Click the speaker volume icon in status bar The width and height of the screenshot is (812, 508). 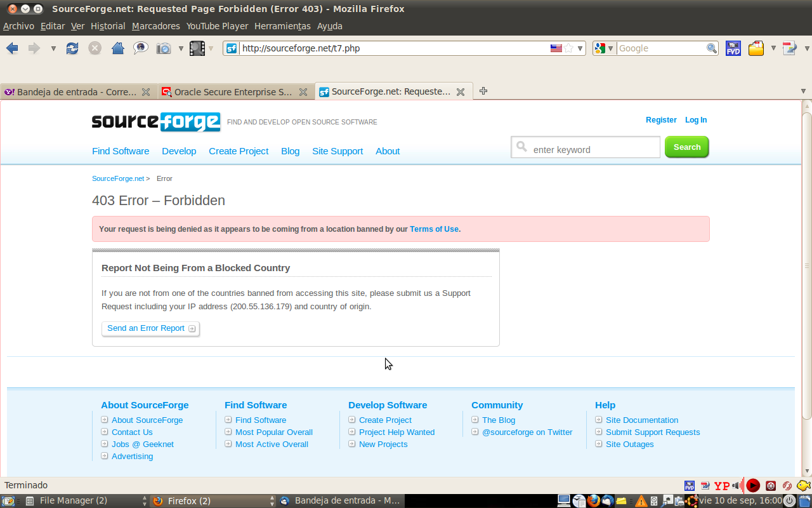tap(737, 486)
